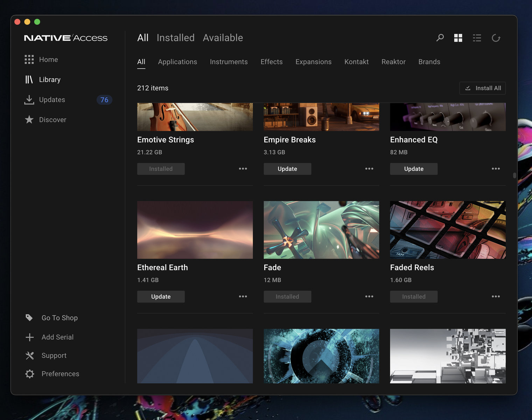Open Home from the sidebar
This screenshot has height=420, width=532.
tap(48, 59)
